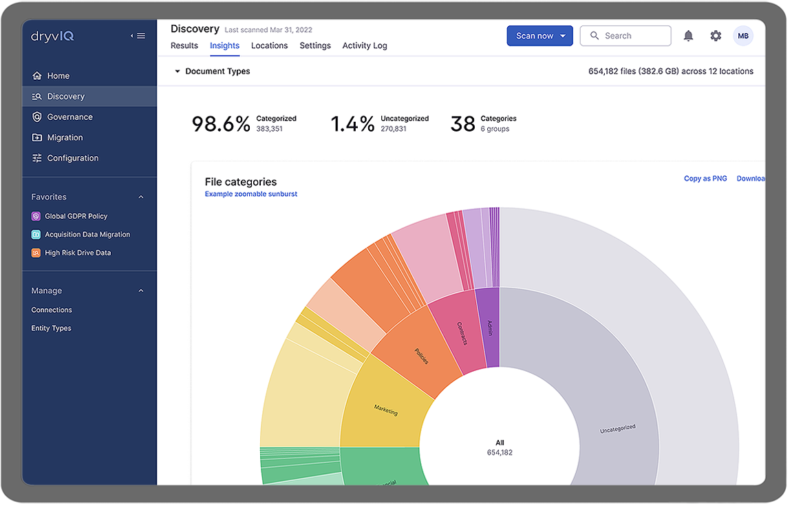Click the 38 Categories statistic
The height and width of the screenshot is (530, 812).
483,124
